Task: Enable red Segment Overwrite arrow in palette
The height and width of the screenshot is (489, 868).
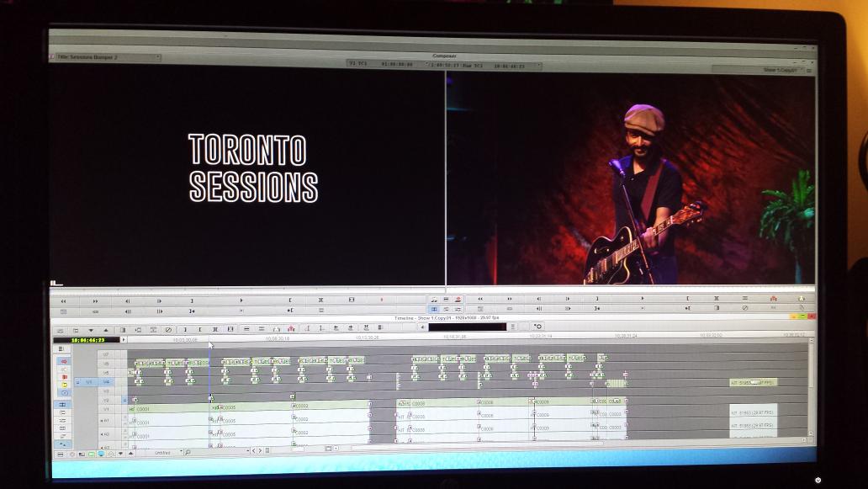Action: [64, 362]
